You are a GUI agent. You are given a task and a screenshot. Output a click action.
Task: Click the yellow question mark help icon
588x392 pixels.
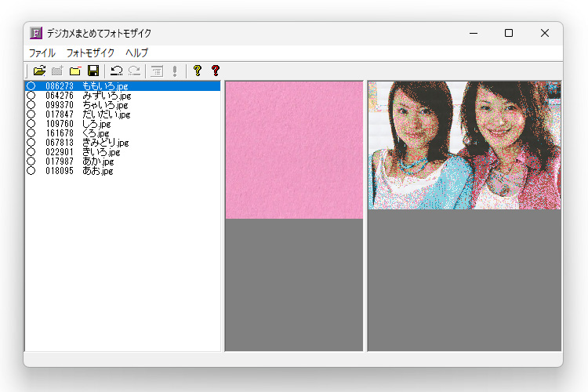pyautogui.click(x=197, y=71)
